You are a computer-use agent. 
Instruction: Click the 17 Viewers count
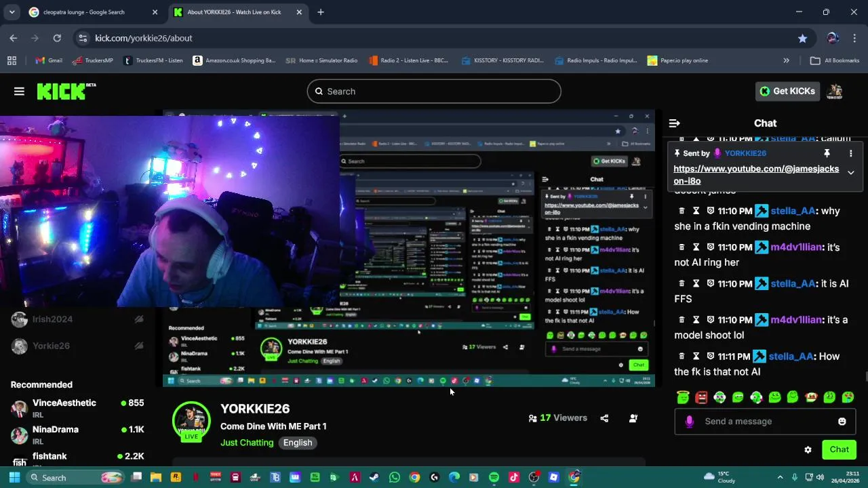pyautogui.click(x=557, y=418)
